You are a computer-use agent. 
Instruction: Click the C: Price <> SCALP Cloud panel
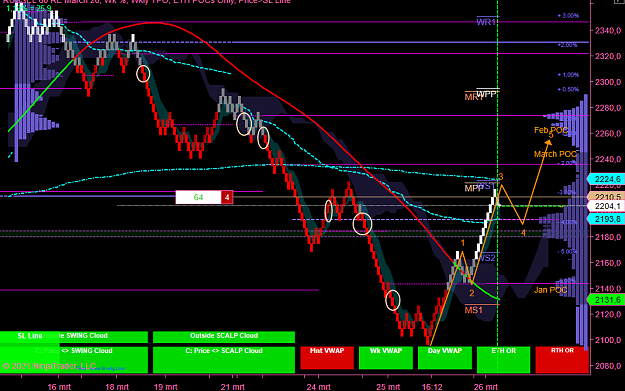224,360
